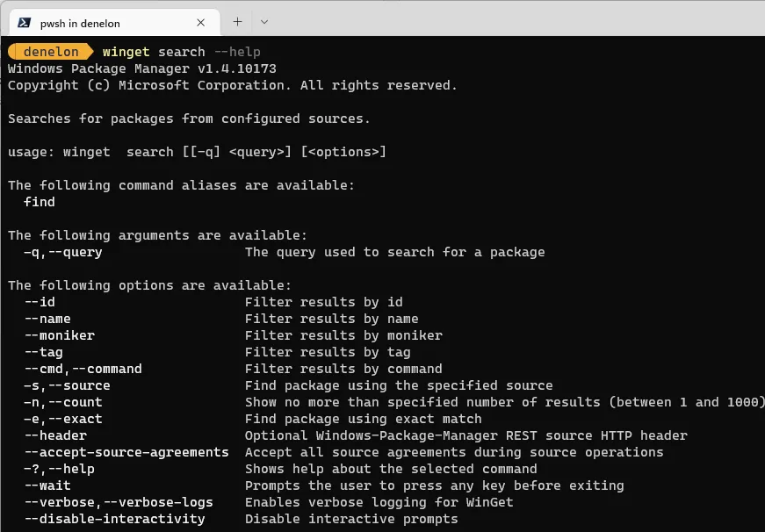Viewport: 765px width, 532px height.
Task: Click the 'winget' command word in the prompt
Action: coord(126,52)
